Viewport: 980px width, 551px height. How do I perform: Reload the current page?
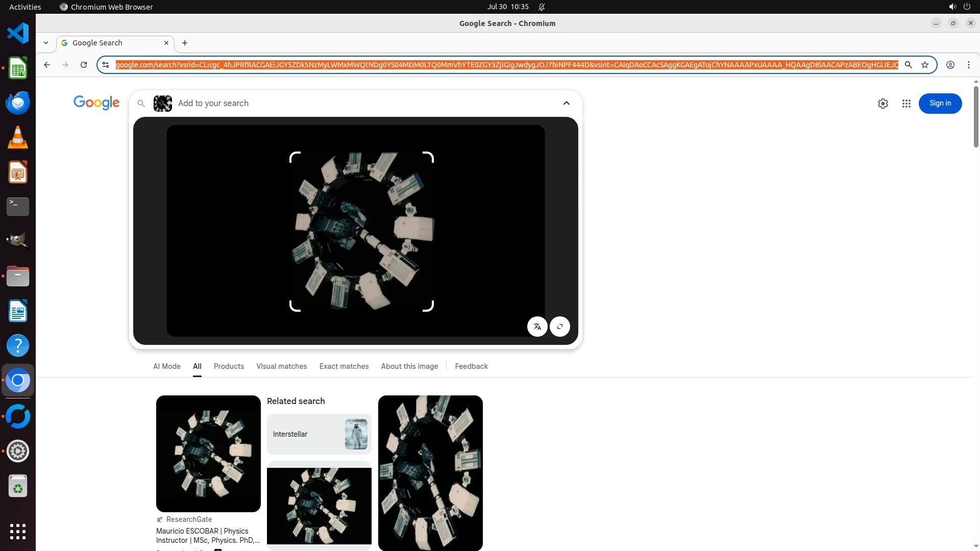[84, 65]
